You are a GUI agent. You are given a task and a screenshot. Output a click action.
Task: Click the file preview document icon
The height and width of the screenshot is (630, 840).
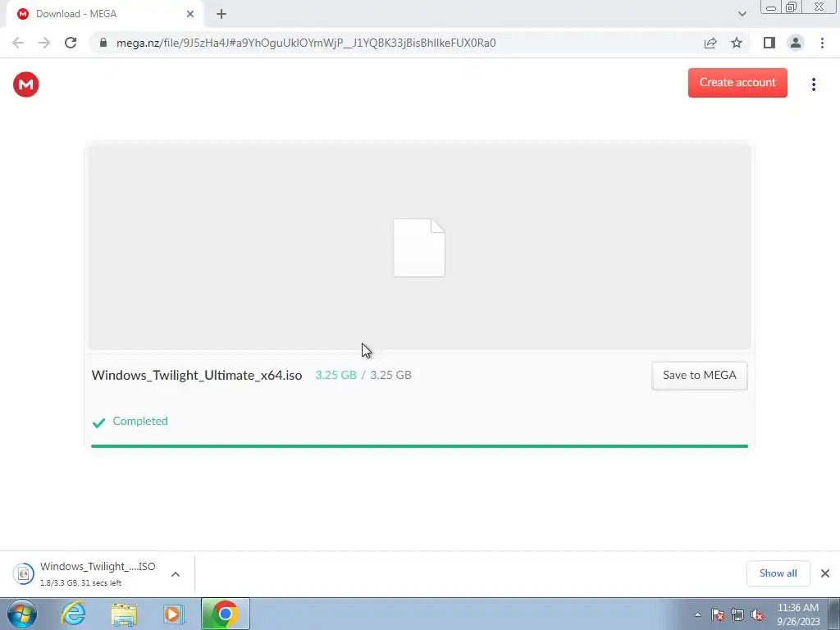[419, 248]
